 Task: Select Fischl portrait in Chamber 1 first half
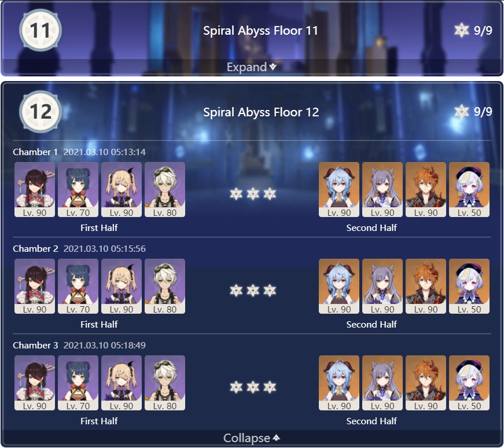(x=122, y=189)
